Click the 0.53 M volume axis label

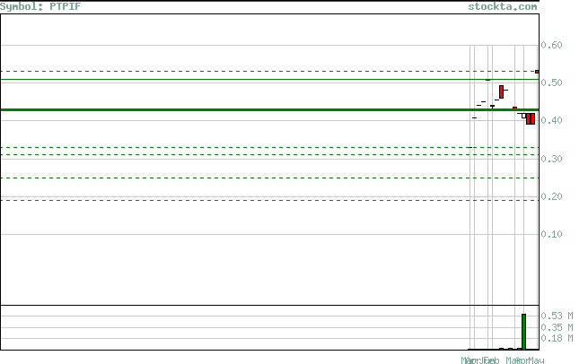tap(557, 316)
